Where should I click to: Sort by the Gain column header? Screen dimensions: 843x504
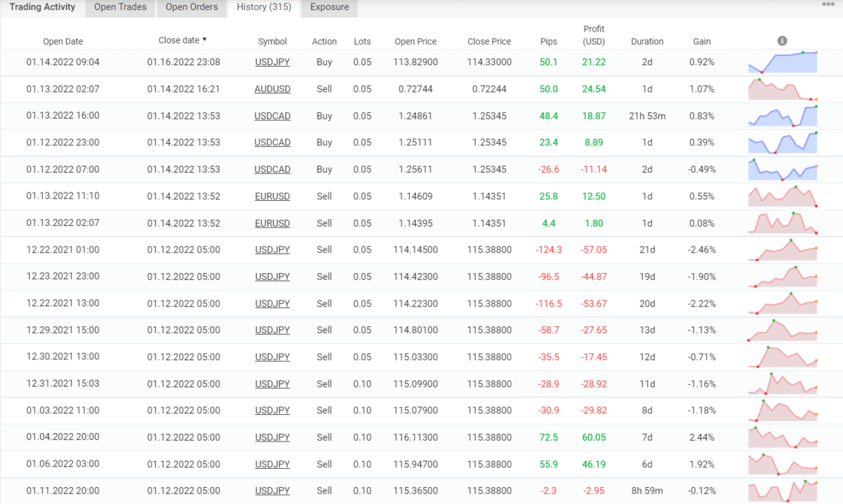702,41
